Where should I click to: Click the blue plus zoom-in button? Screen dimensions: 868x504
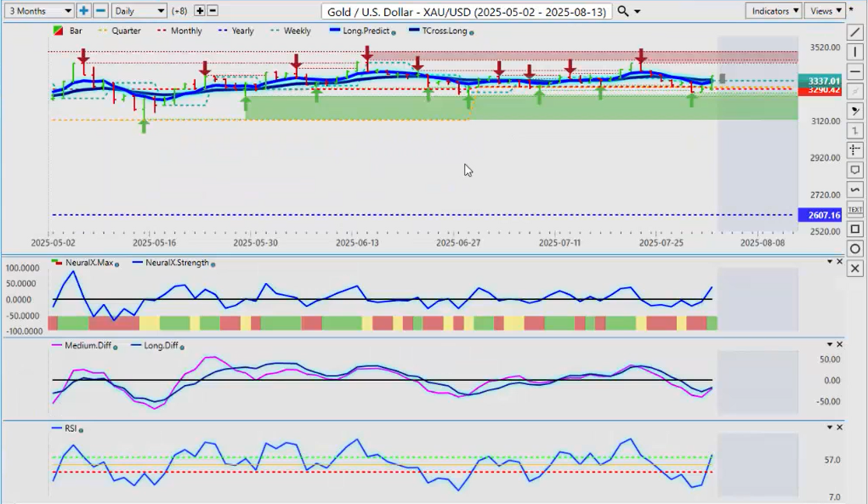84,11
